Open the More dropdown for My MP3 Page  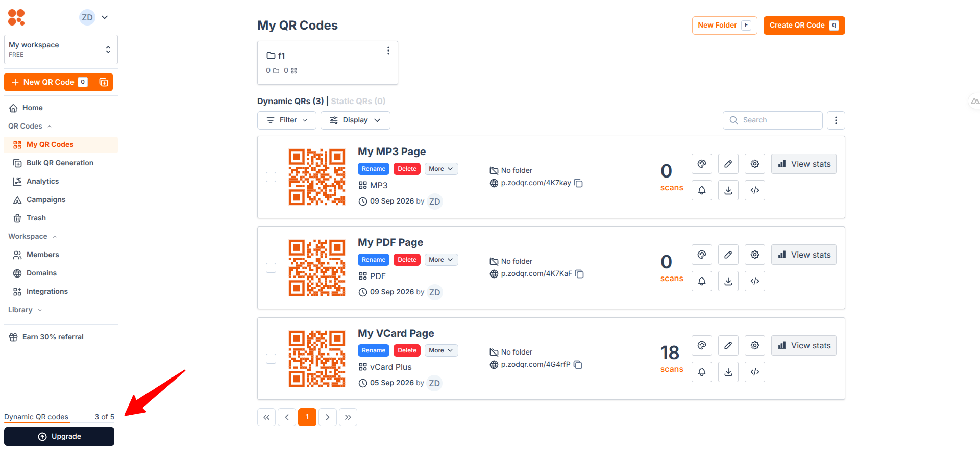(x=441, y=169)
